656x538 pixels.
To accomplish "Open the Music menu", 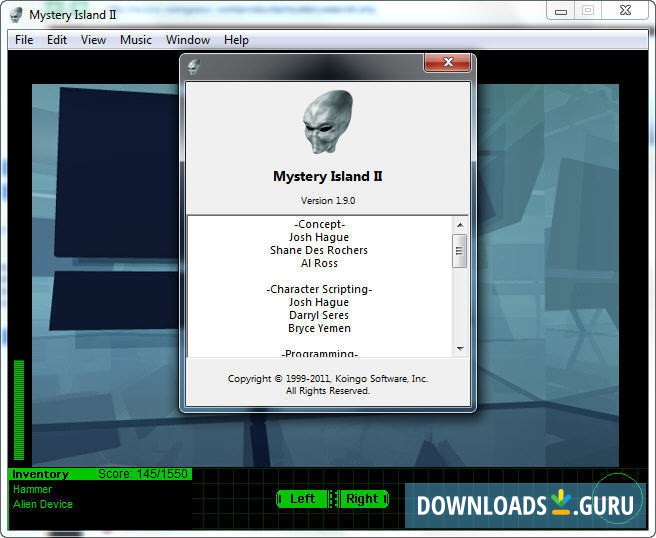I will (136, 40).
